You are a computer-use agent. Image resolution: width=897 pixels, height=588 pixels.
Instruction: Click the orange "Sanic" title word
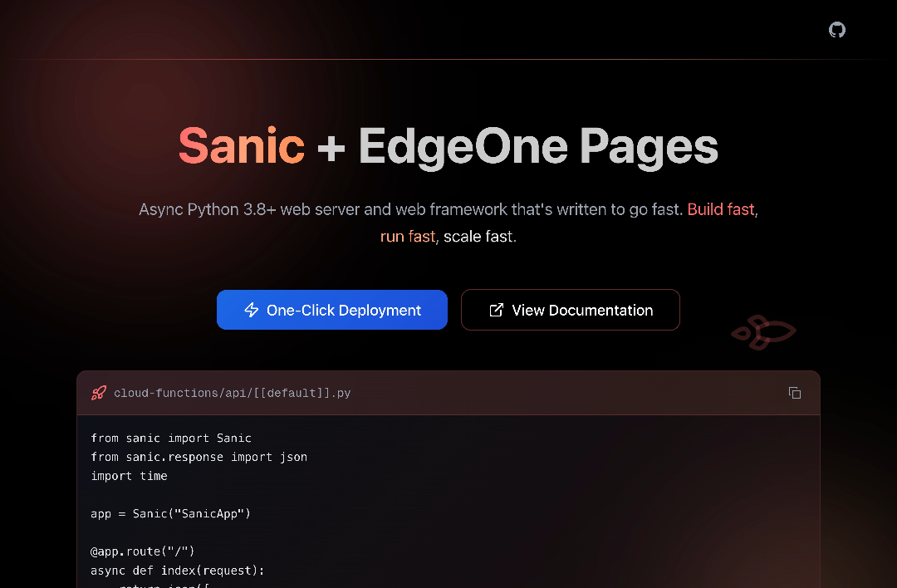point(242,146)
